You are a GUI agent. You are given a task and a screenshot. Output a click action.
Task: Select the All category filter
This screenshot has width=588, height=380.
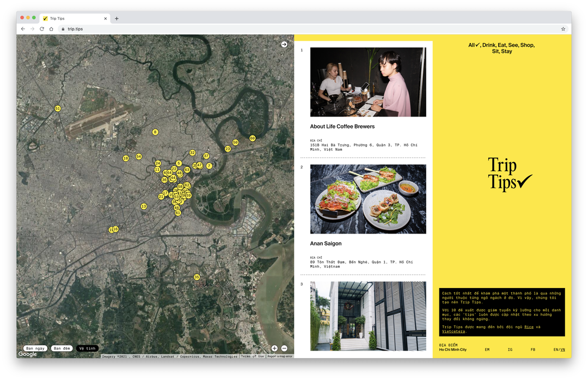(x=474, y=45)
